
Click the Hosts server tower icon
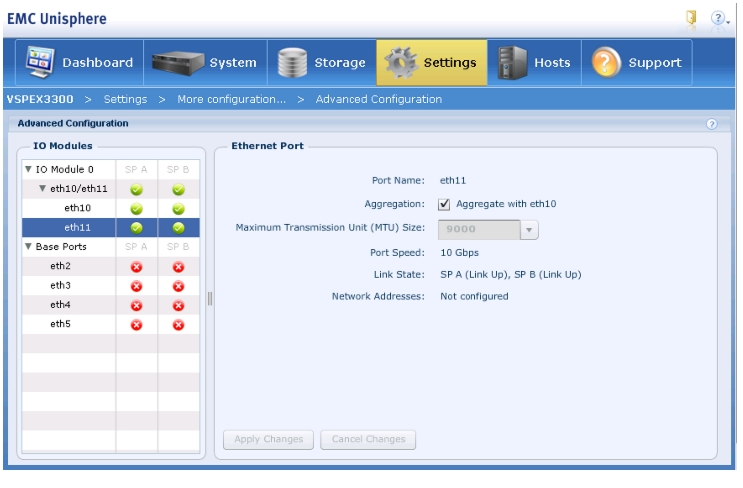click(x=512, y=63)
